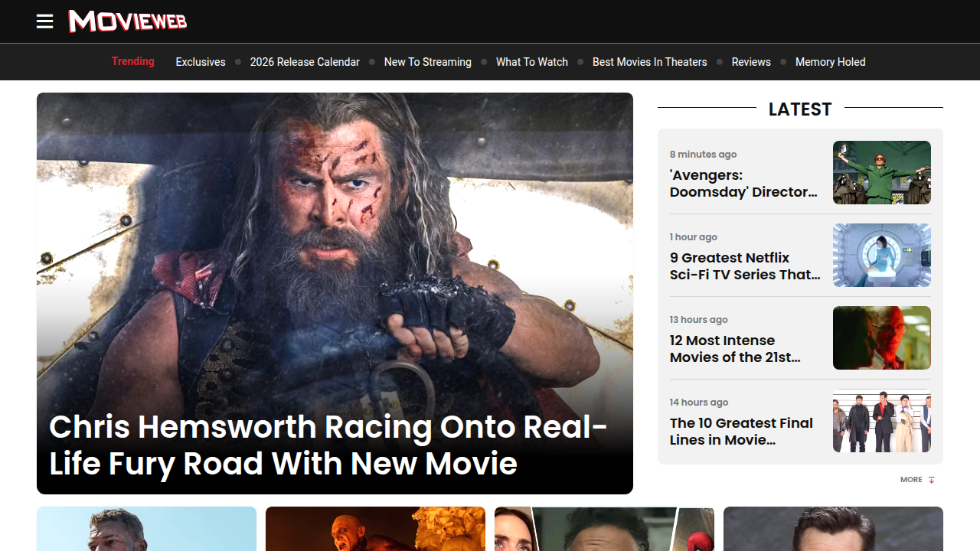The image size is (980, 551).
Task: Open the first bottom card with blue sky
Action: pos(146,529)
